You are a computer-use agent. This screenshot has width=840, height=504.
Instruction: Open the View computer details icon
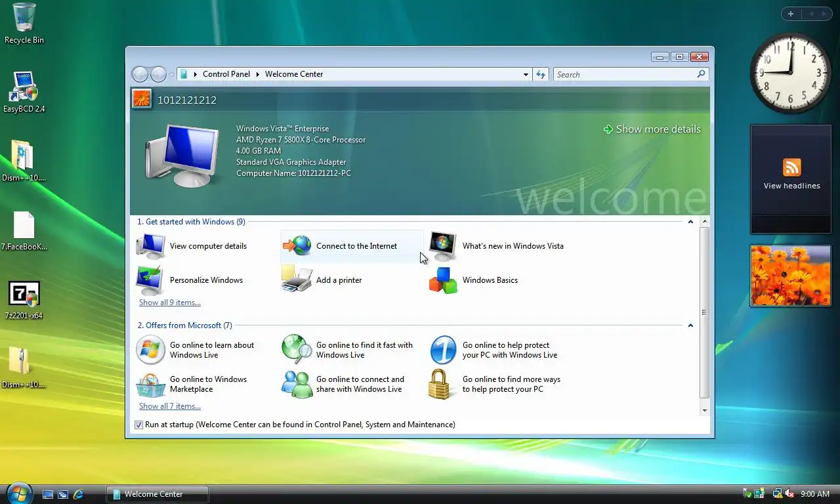[150, 246]
